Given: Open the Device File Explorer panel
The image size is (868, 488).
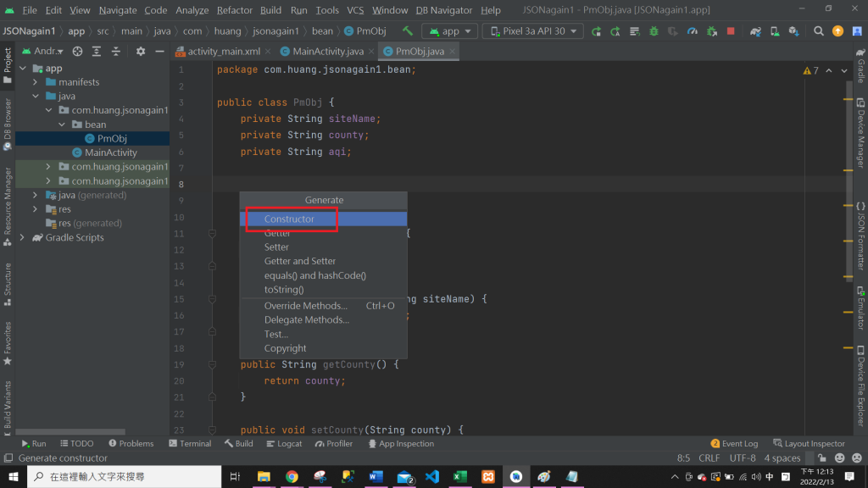Looking at the screenshot, I should 860,385.
